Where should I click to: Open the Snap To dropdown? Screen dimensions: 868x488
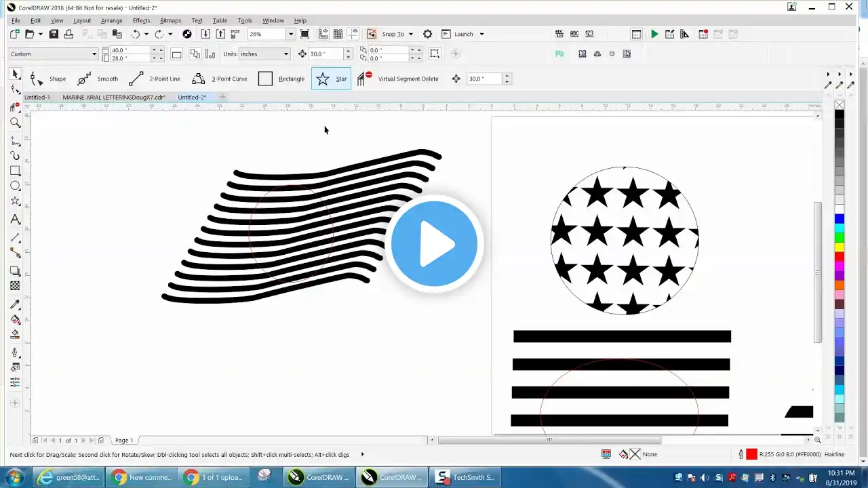[397, 34]
